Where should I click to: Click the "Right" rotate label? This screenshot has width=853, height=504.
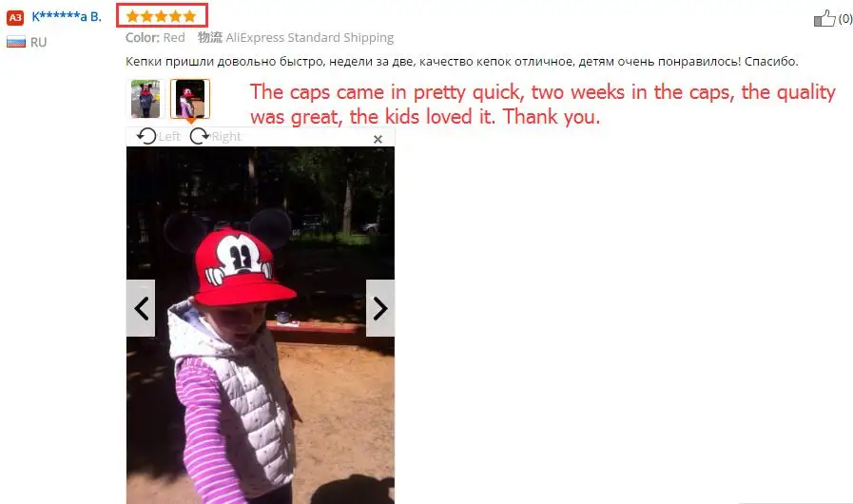(x=225, y=137)
